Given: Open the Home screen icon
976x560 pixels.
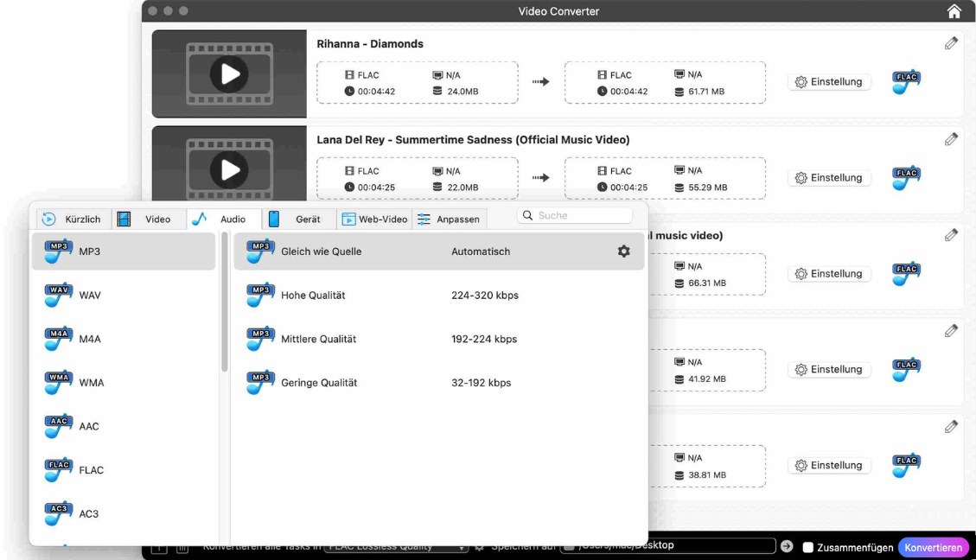Looking at the screenshot, I should (954, 10).
